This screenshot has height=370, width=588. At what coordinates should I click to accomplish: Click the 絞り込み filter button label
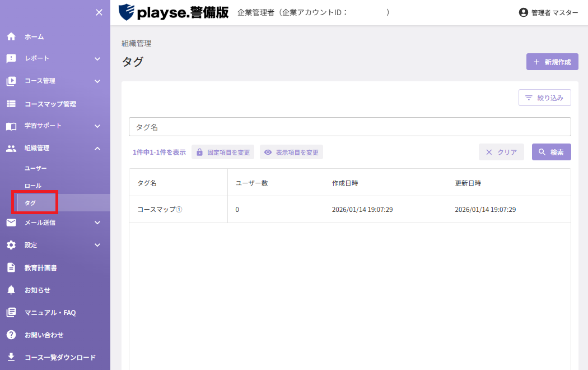click(550, 98)
